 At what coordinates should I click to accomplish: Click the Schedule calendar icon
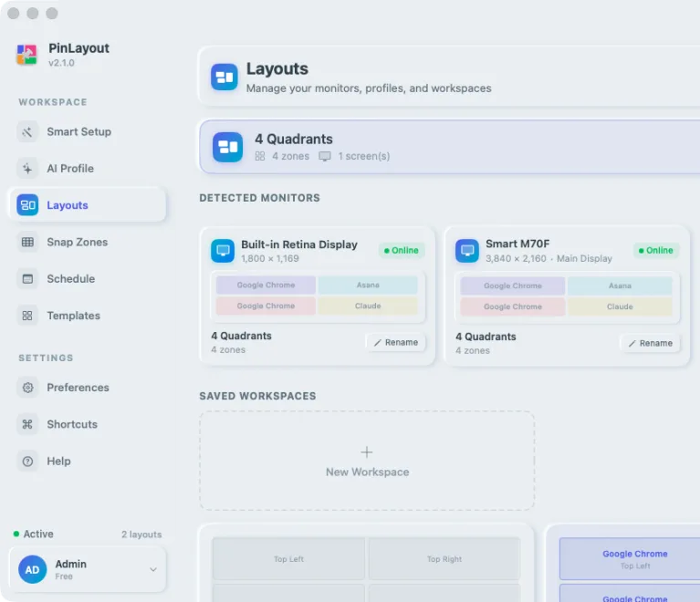27,278
